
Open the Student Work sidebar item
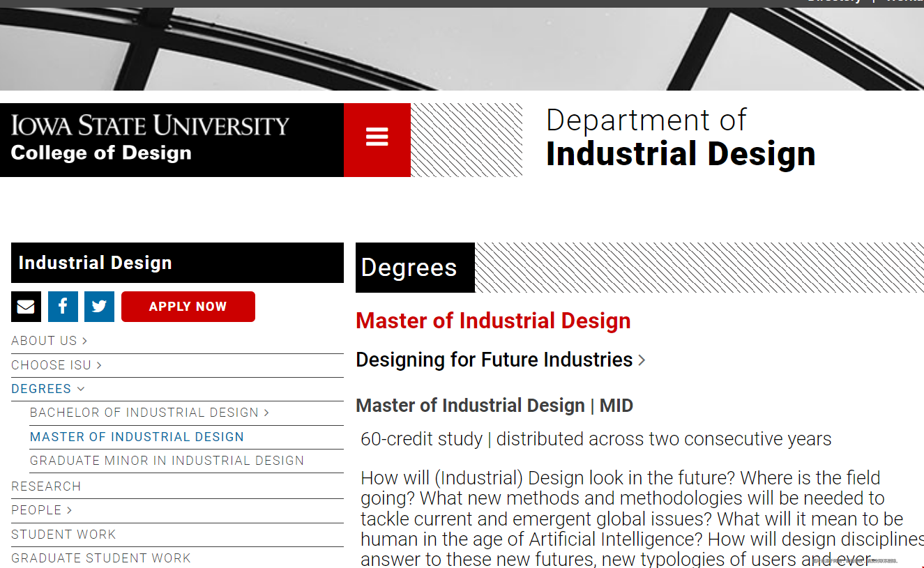[x=63, y=535]
